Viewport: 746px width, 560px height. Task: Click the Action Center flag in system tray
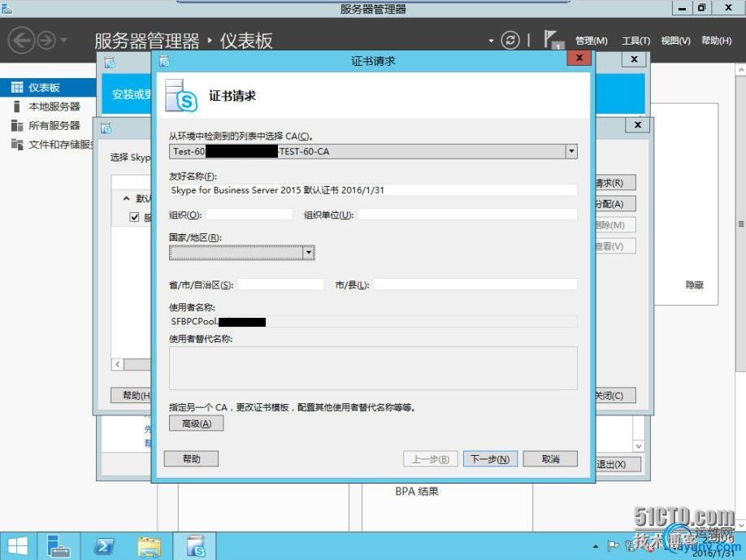point(614,546)
